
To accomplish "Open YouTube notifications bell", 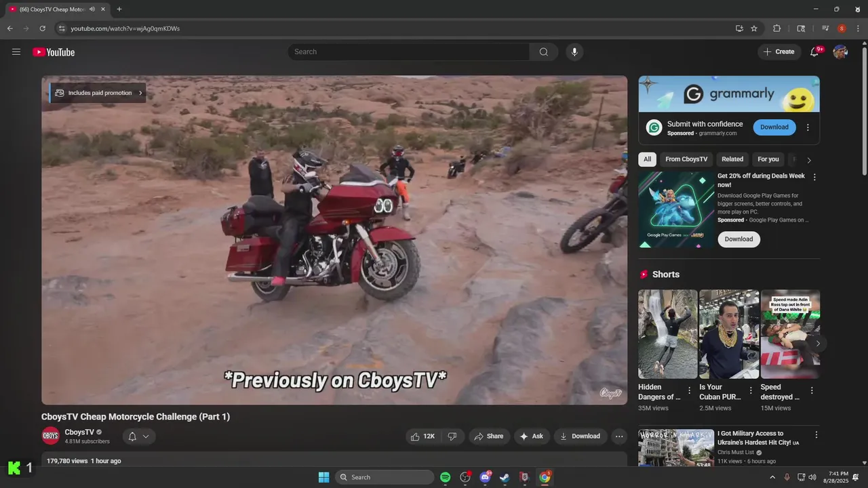I will point(814,52).
